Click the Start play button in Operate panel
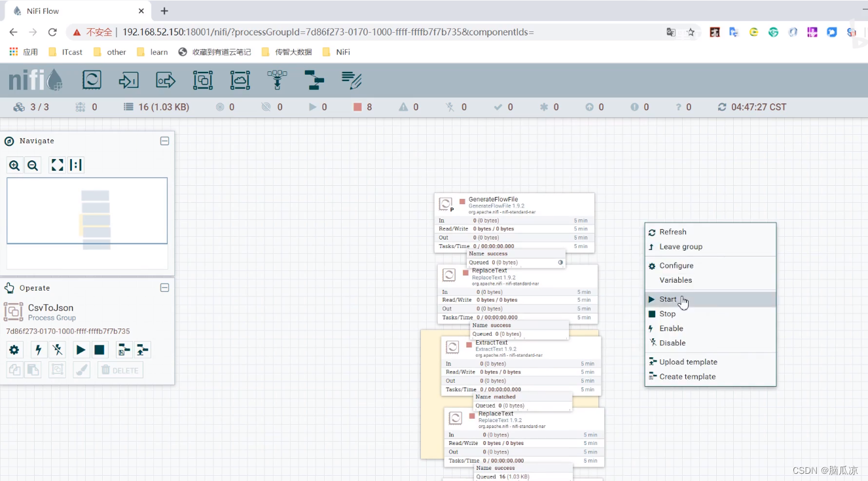Screen dimensions: 868x481 tap(81, 350)
